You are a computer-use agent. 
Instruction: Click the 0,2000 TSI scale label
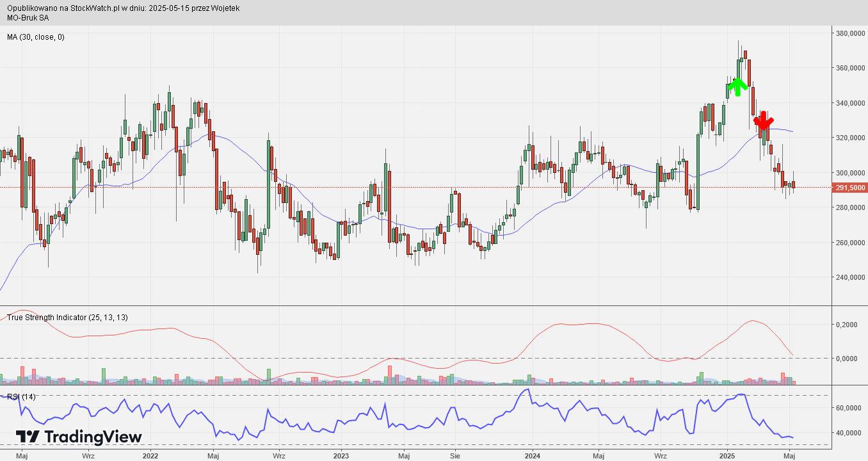(x=848, y=325)
